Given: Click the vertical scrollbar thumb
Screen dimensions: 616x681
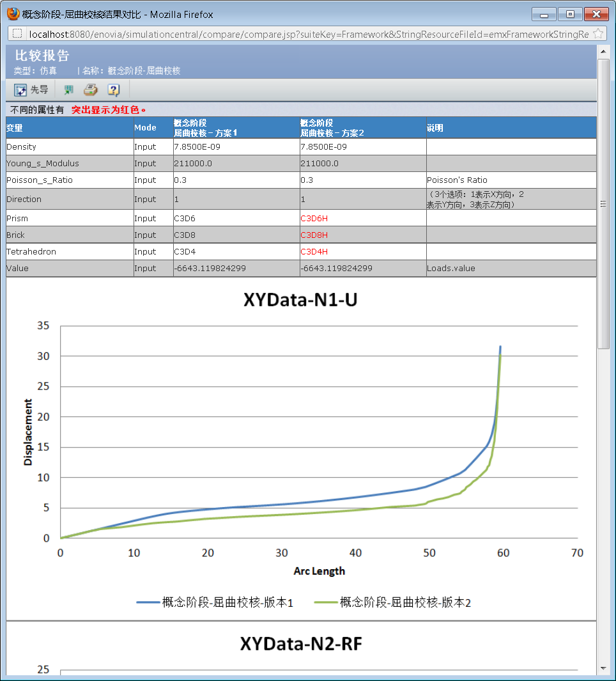Looking at the screenshot, I should click(603, 204).
